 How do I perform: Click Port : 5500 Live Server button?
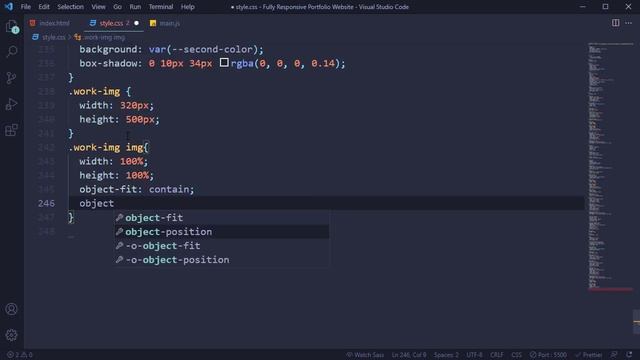(x=548, y=355)
